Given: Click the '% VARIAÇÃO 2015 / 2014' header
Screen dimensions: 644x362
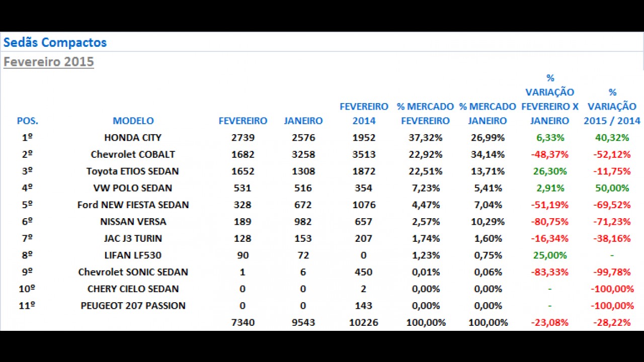Looking at the screenshot, I should [x=612, y=107].
